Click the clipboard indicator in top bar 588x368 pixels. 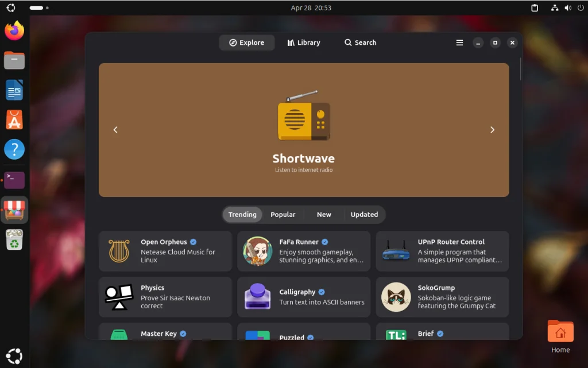click(x=535, y=8)
